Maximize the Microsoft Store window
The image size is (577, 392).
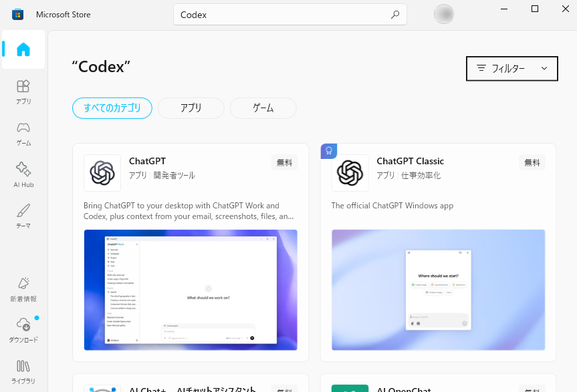[535, 9]
